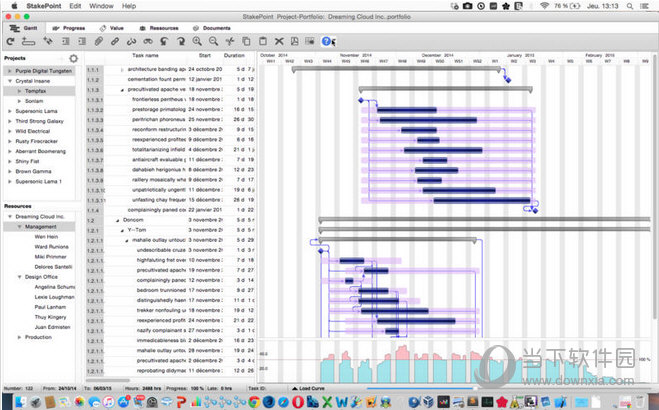Viewport: 659px width, 410px height.
Task: Click the copy toolbar icon
Action: (x=246, y=41)
